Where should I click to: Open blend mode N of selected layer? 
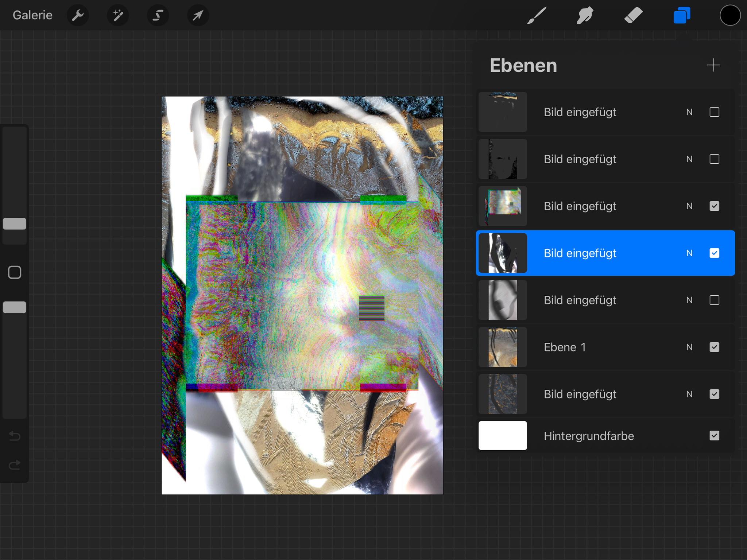pyautogui.click(x=689, y=253)
